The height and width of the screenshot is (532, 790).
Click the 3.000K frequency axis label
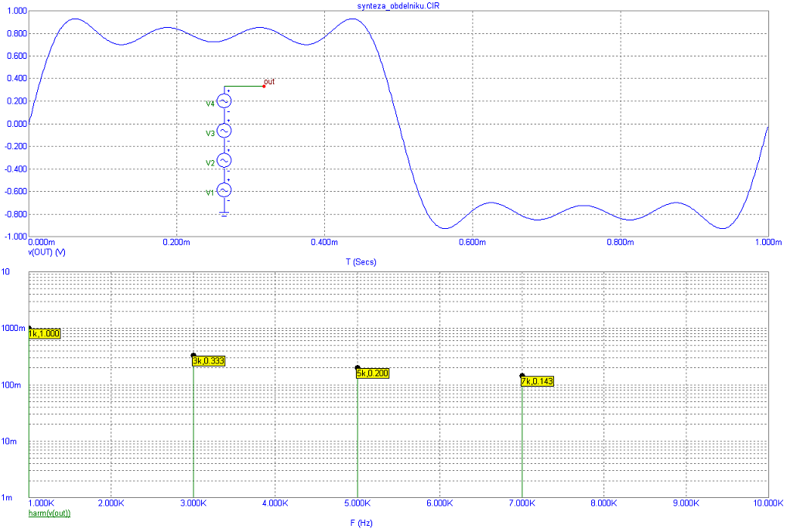point(193,503)
